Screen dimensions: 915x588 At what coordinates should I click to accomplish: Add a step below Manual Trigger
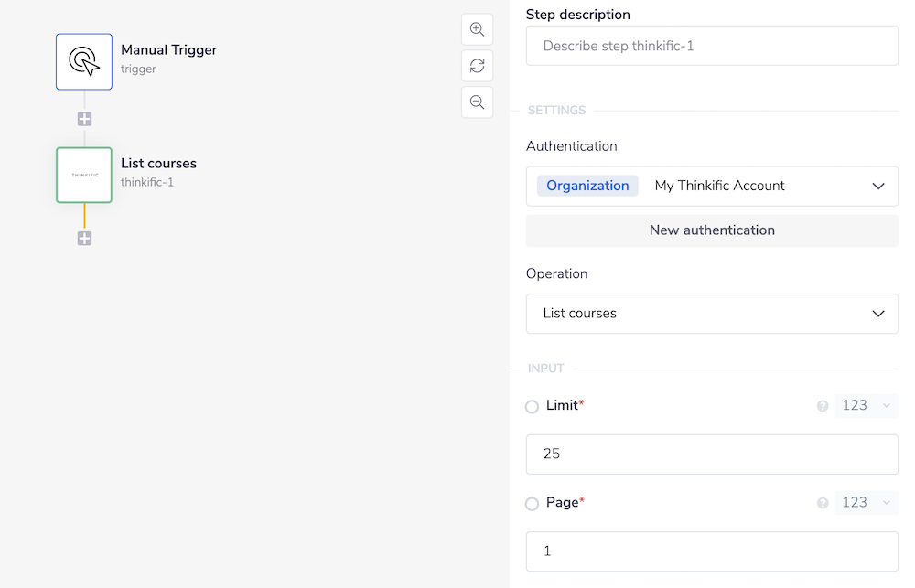tap(84, 119)
